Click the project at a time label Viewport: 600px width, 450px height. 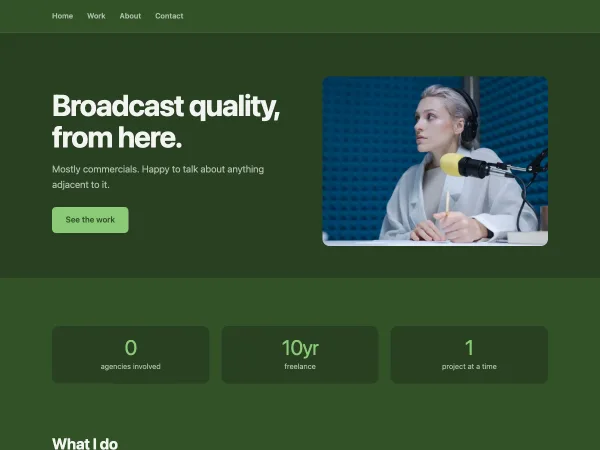click(x=469, y=367)
